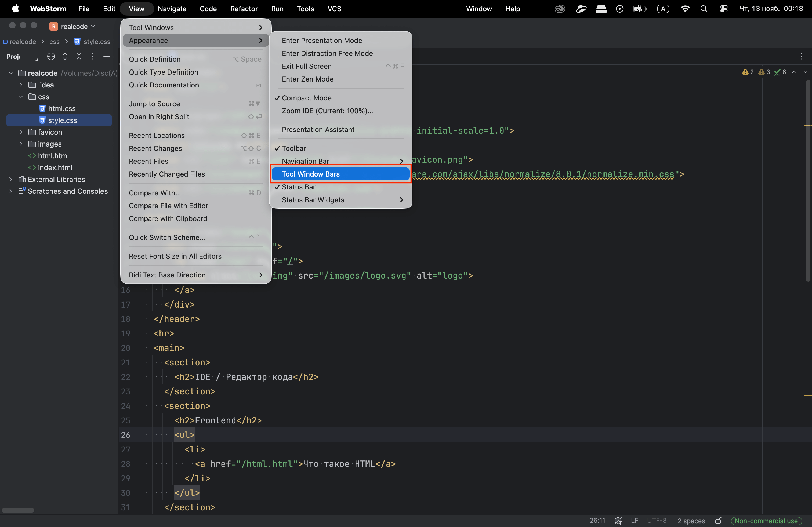Screen dimensions: 812x527
Task: Toggle Compact Mode checkmark item
Action: [306, 98]
